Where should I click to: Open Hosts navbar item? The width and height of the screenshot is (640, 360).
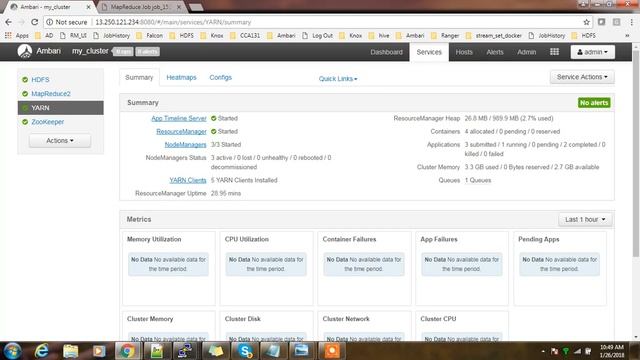pos(464,52)
